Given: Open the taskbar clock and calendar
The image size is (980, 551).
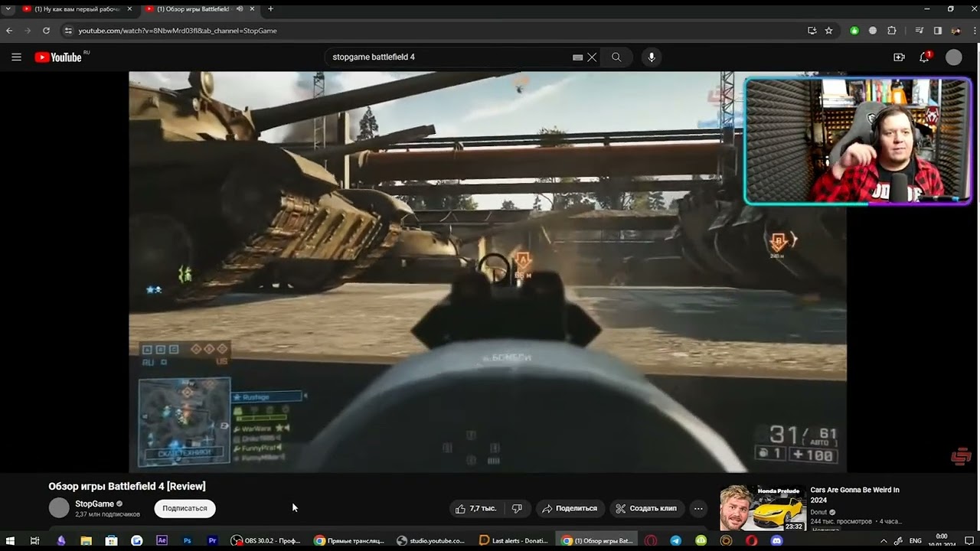Looking at the screenshot, I should [942, 540].
